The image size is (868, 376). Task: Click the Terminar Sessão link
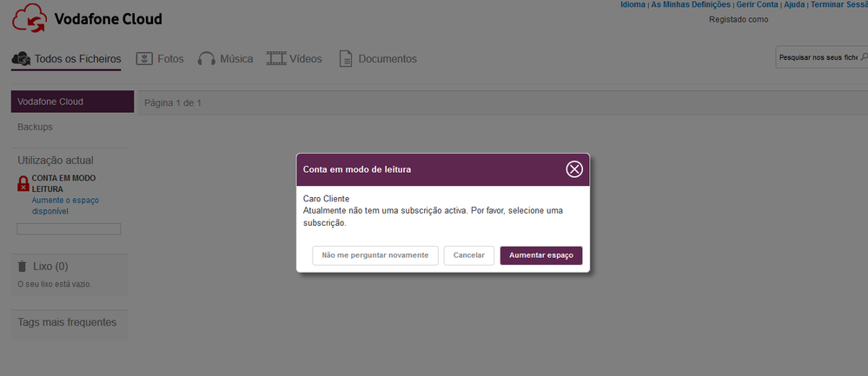click(x=839, y=4)
